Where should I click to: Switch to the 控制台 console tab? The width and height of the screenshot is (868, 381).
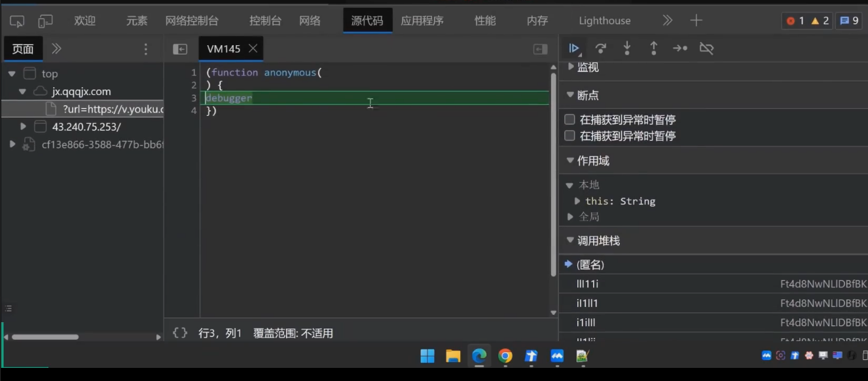tap(265, 21)
